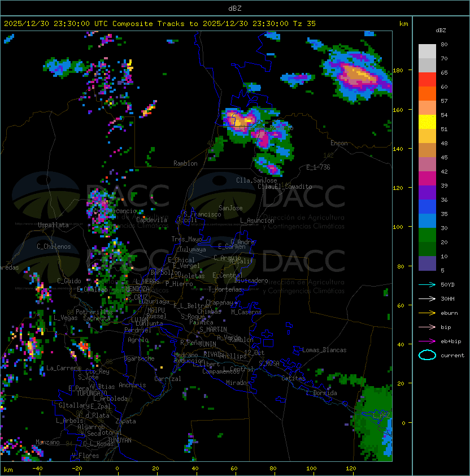Image resolution: width=470 pixels, height=476 pixels.
Task: Click the dBZ heading above color scale
Action: 441,31
